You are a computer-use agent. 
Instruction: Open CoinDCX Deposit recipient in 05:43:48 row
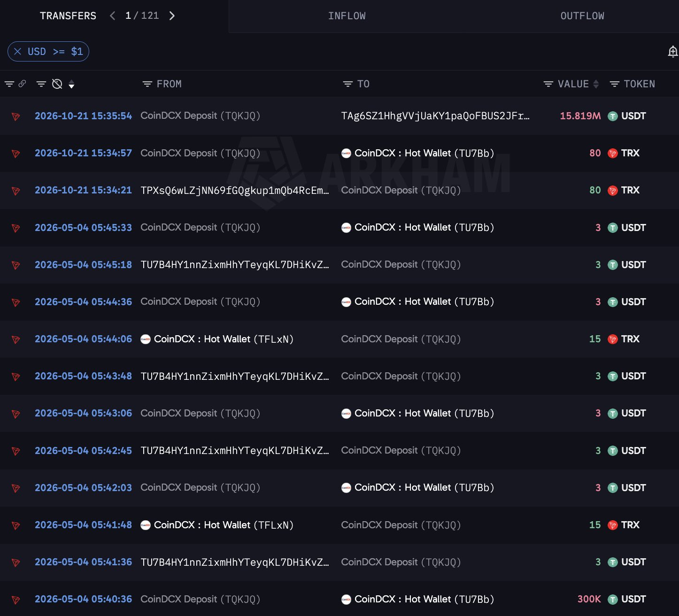(401, 376)
